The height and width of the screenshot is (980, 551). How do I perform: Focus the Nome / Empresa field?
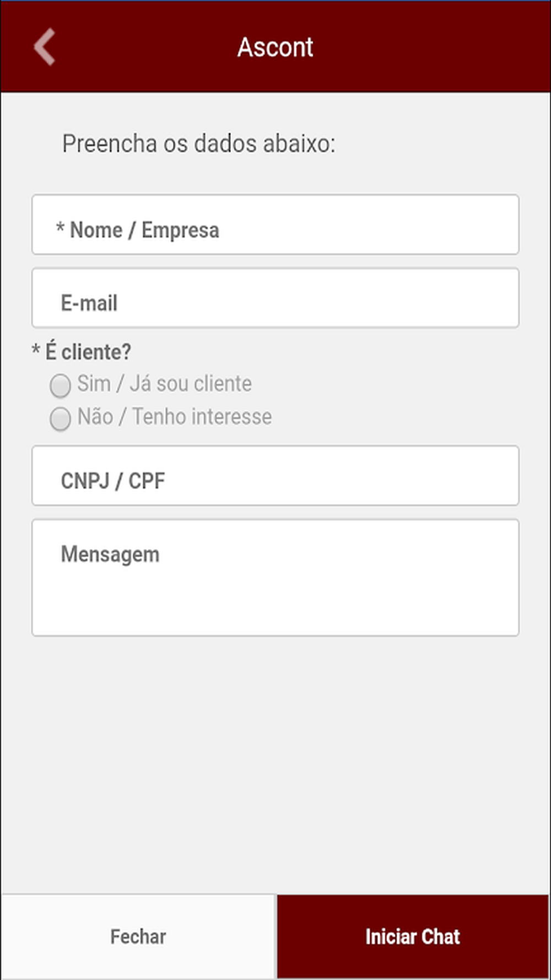[x=331, y=225]
